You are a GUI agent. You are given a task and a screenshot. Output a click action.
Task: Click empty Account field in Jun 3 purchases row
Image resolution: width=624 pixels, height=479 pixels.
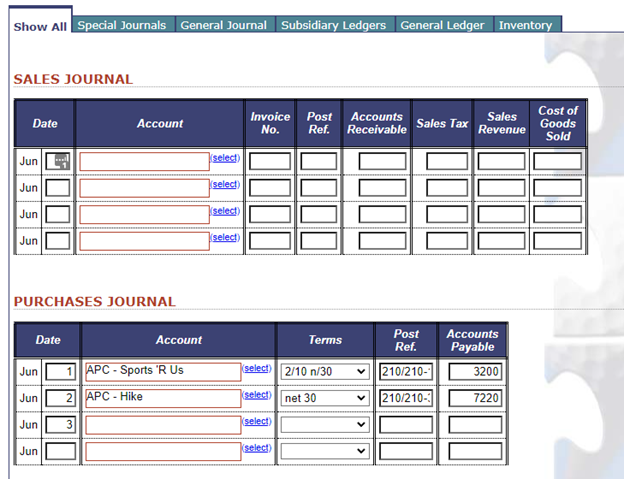click(x=163, y=425)
